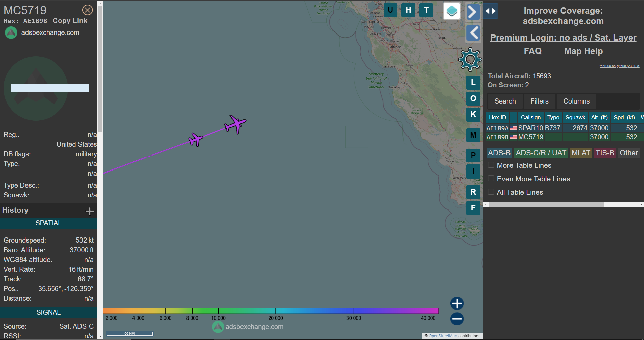Click the P map button

coord(473,155)
